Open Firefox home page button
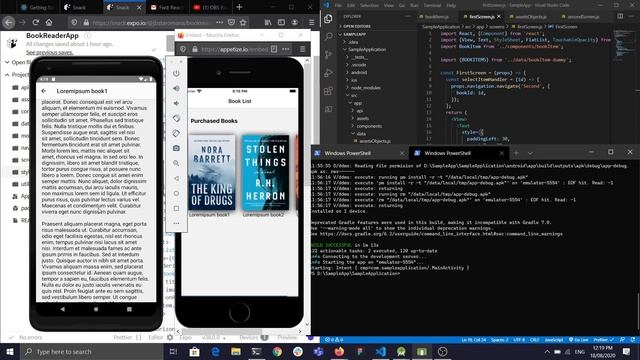 pos(49,22)
